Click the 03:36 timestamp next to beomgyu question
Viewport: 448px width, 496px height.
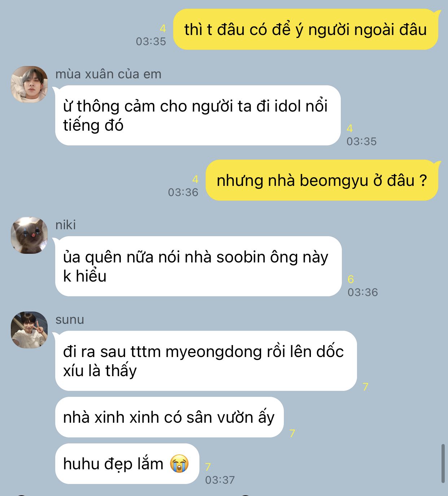click(183, 192)
